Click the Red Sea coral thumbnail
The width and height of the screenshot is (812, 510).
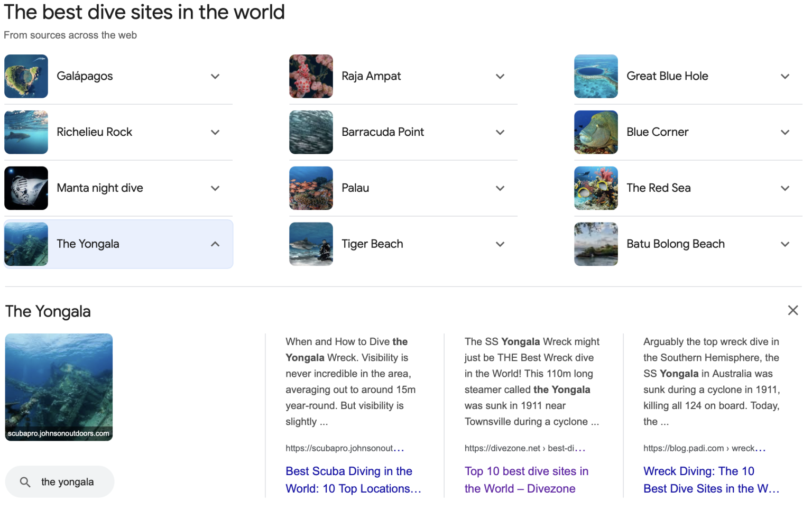(596, 188)
